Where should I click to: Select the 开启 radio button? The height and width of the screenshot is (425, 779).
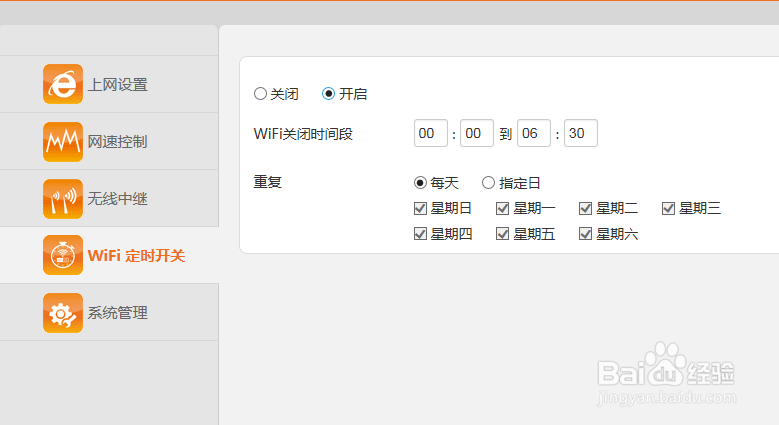328,93
